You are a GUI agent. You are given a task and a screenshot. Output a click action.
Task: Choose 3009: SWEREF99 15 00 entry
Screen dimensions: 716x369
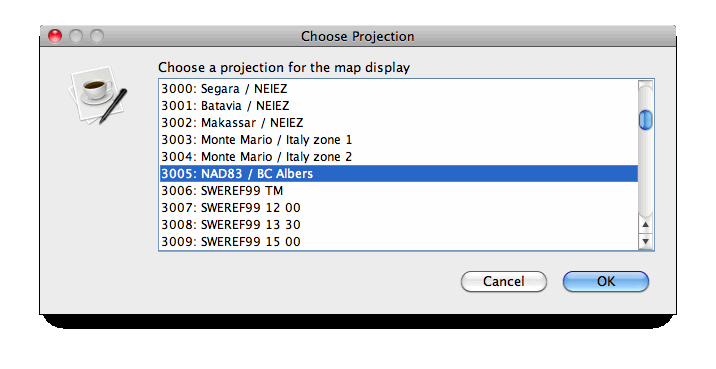point(399,242)
